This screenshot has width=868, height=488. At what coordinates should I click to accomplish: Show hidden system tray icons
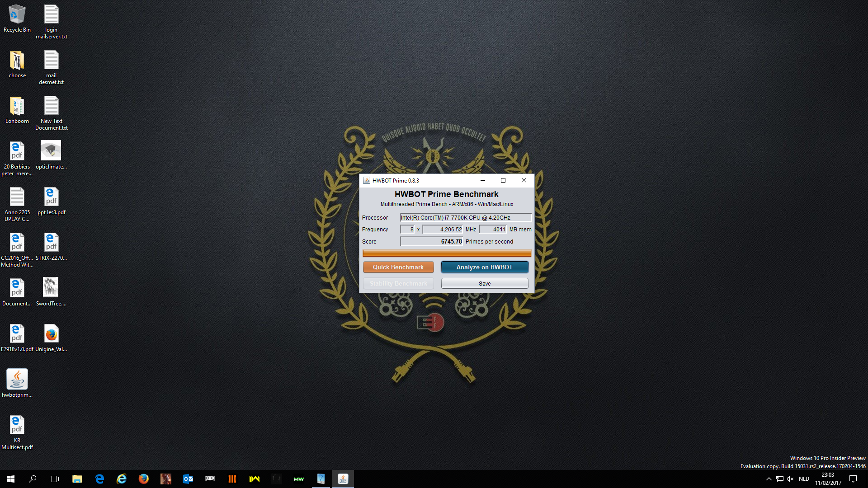(x=769, y=479)
